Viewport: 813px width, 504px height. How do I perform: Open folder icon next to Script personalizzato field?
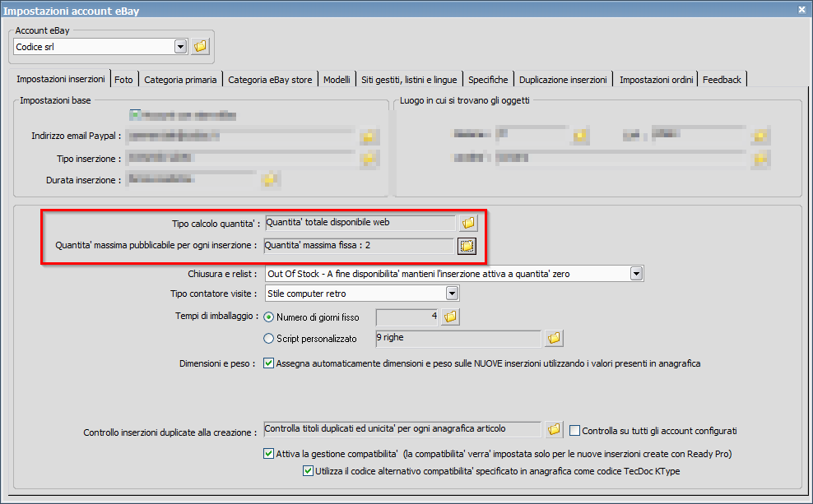554,338
